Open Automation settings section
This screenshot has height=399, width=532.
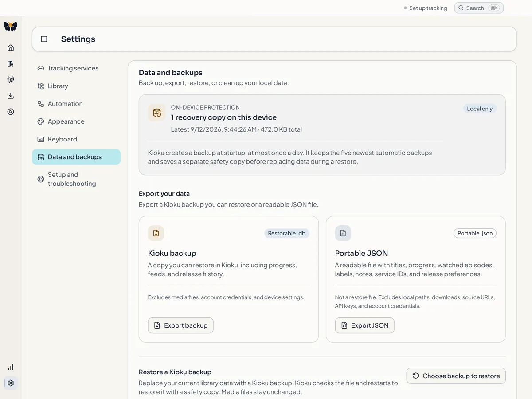tap(76, 104)
